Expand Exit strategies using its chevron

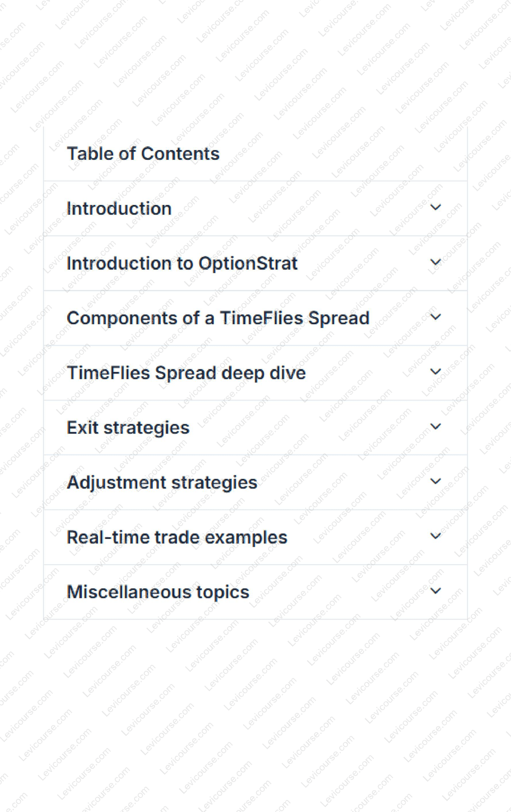(x=436, y=427)
